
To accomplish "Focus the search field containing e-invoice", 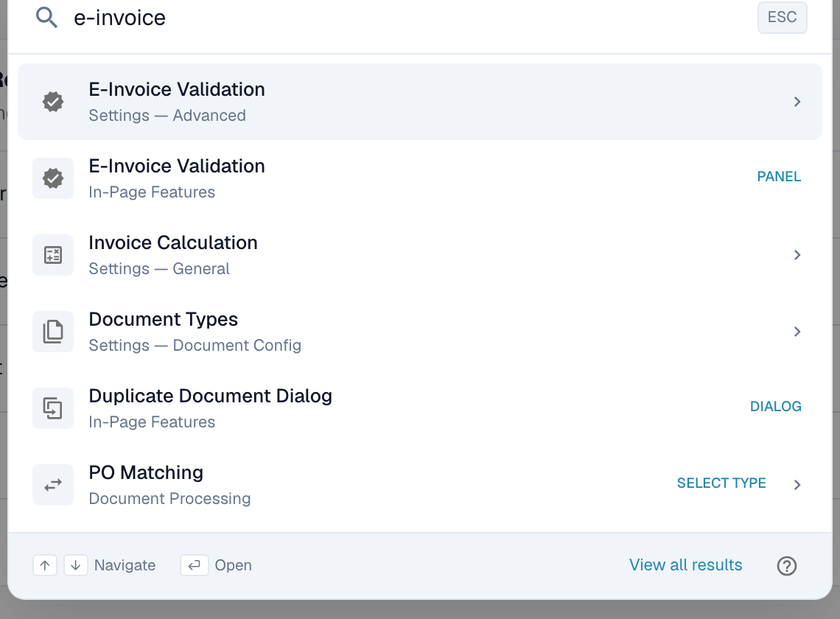I will 407,18.
